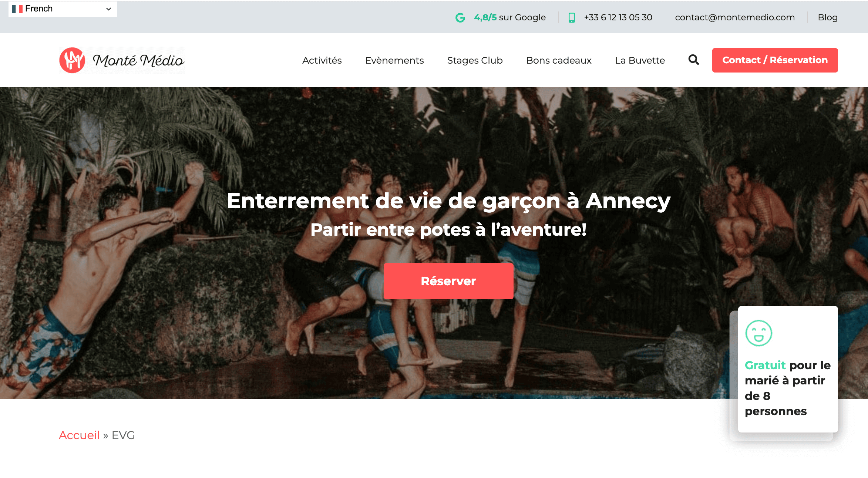Click the Monté Médio round logo
Viewport: 868px width, 478px height.
(x=72, y=60)
